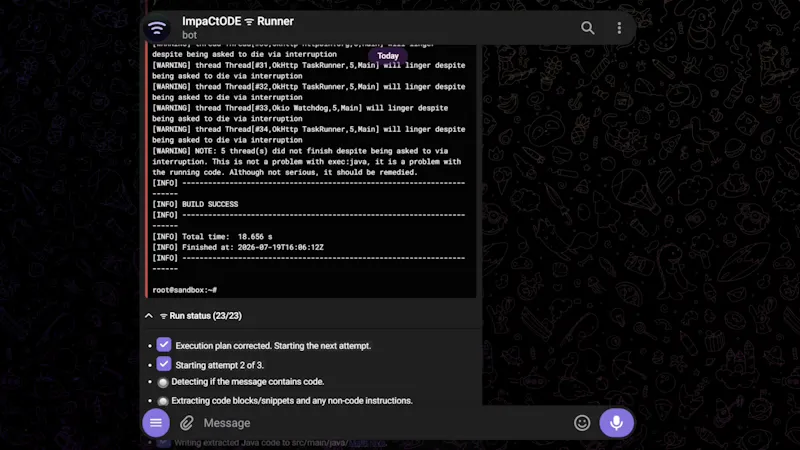Click the 'bot' subtitle under the title
This screenshot has width=800, height=450.
(x=189, y=35)
